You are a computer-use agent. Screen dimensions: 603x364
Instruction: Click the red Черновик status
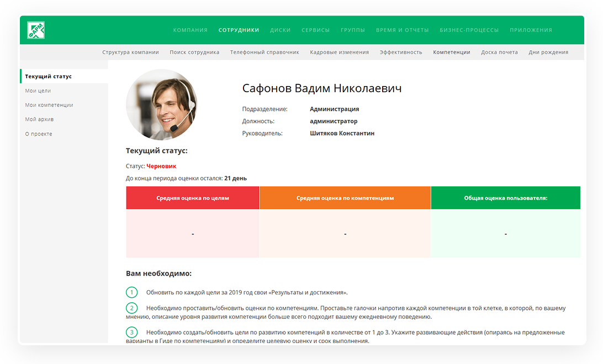pos(161,166)
